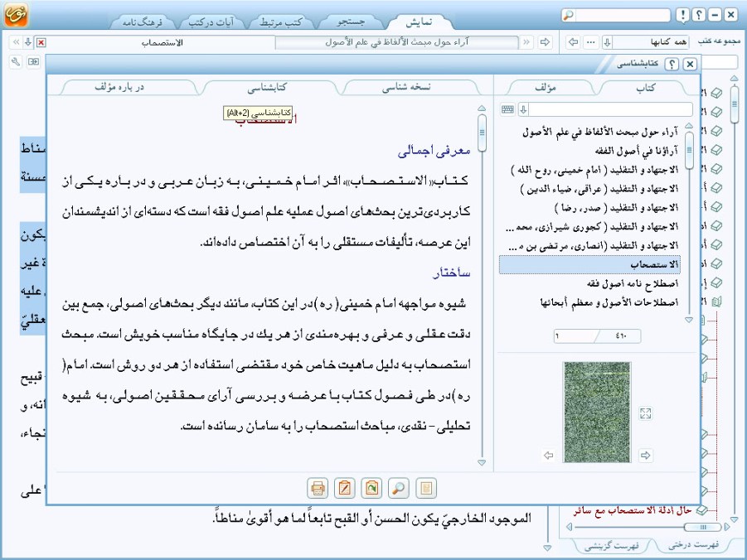Click the book list vertical scrollbar thumb
The height and width of the screenshot is (560, 747).
[689, 151]
